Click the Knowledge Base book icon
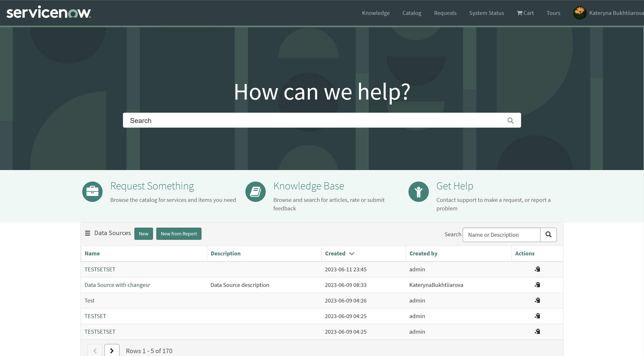Image resolution: width=644 pixels, height=356 pixels. tap(255, 192)
